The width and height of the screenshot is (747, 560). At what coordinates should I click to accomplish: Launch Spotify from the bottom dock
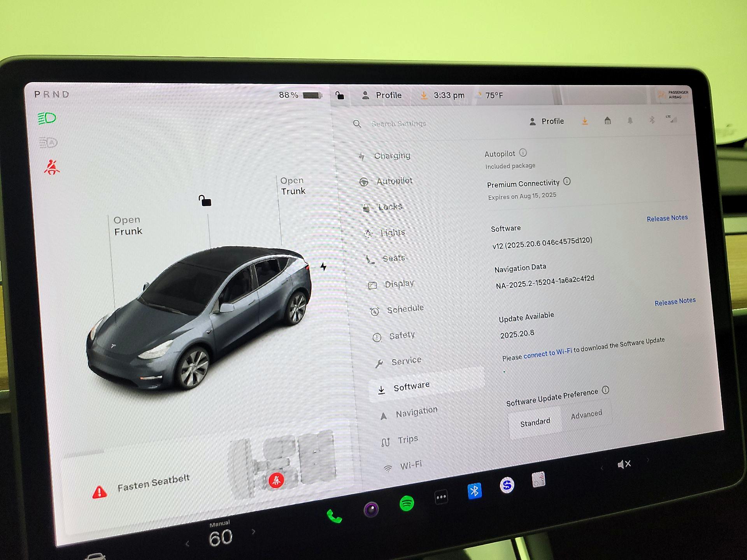click(407, 503)
